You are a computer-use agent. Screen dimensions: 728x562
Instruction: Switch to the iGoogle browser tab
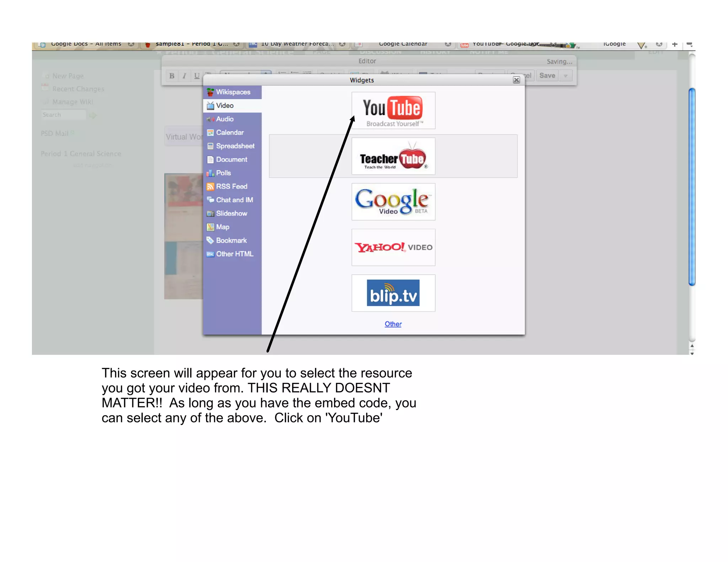[x=614, y=44]
